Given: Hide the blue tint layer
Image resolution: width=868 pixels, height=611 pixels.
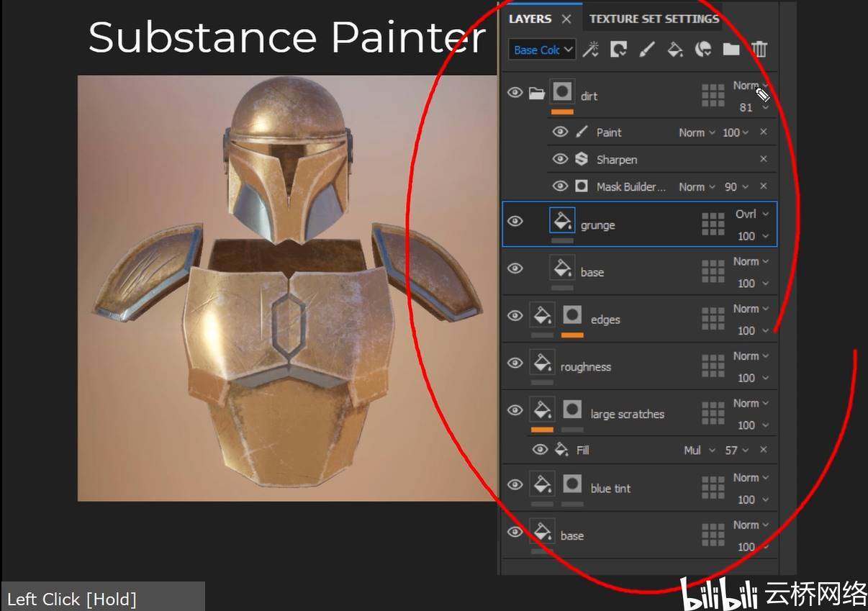Looking at the screenshot, I should (515, 484).
